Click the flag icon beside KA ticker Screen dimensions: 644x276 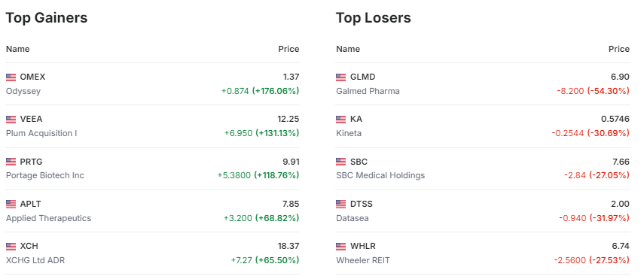click(341, 120)
